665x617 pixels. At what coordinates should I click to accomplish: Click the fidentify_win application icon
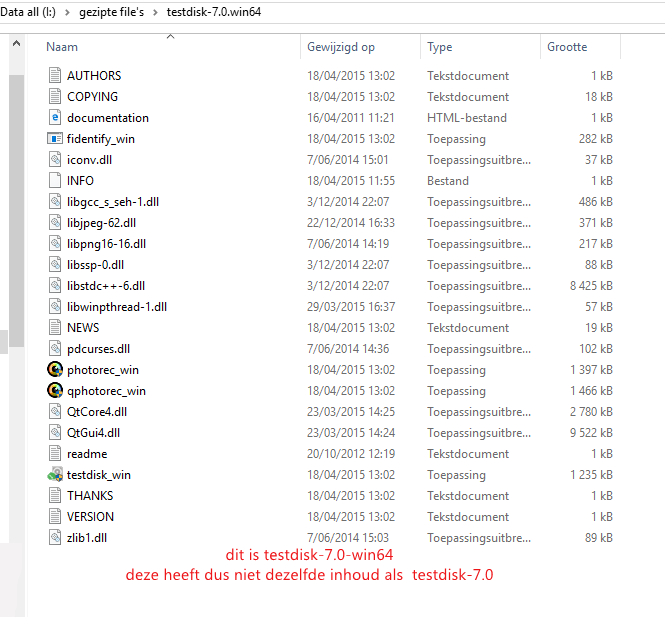[55, 139]
